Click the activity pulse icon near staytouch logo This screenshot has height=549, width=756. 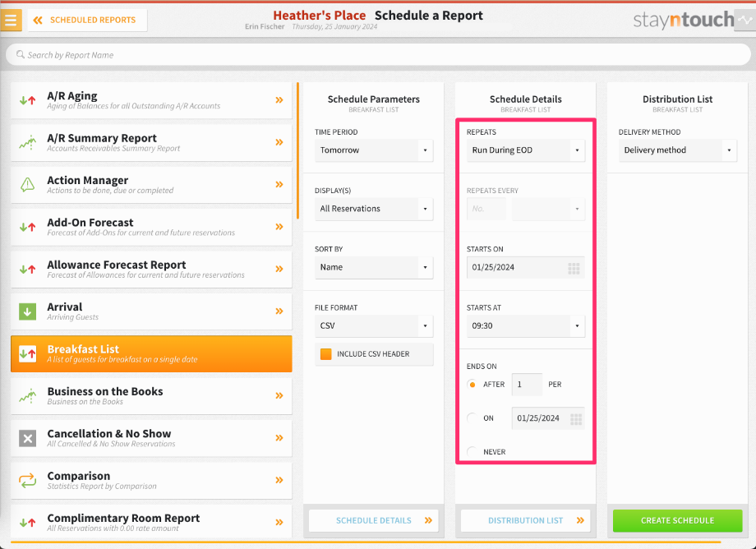pyautogui.click(x=745, y=21)
